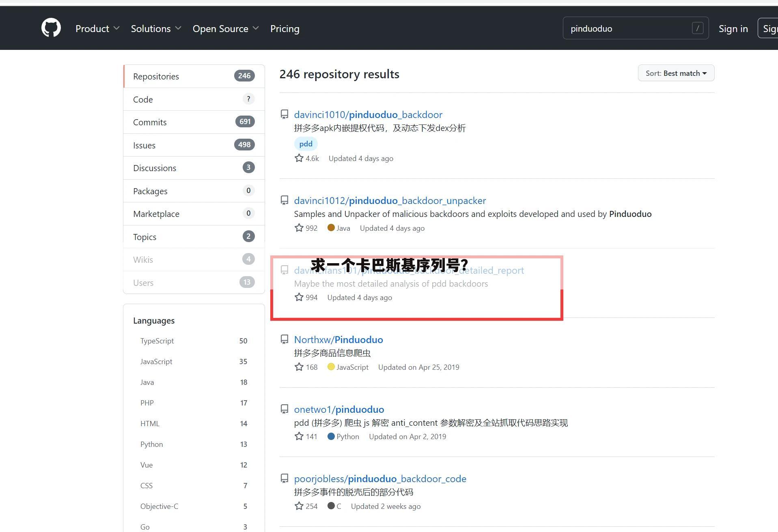Select the Packages filter
This screenshot has height=532, width=778.
click(x=194, y=191)
